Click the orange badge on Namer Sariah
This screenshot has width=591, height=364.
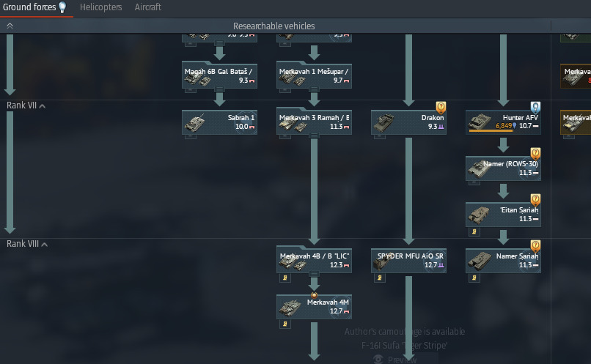(x=535, y=246)
